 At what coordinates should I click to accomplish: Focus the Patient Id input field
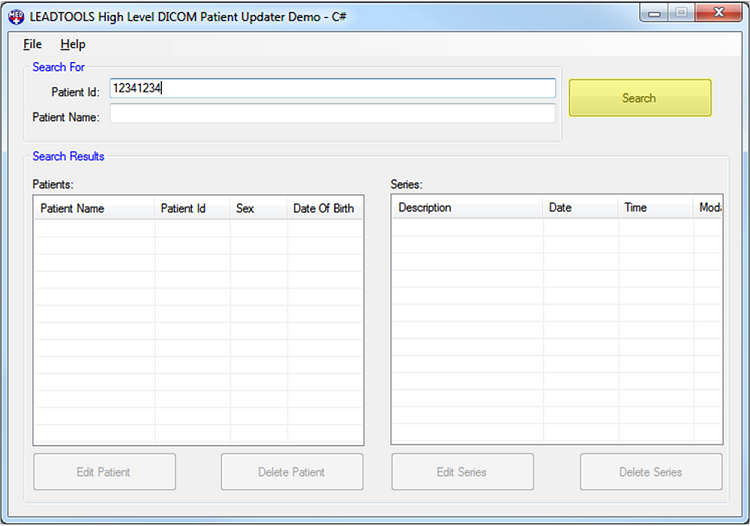(332, 88)
